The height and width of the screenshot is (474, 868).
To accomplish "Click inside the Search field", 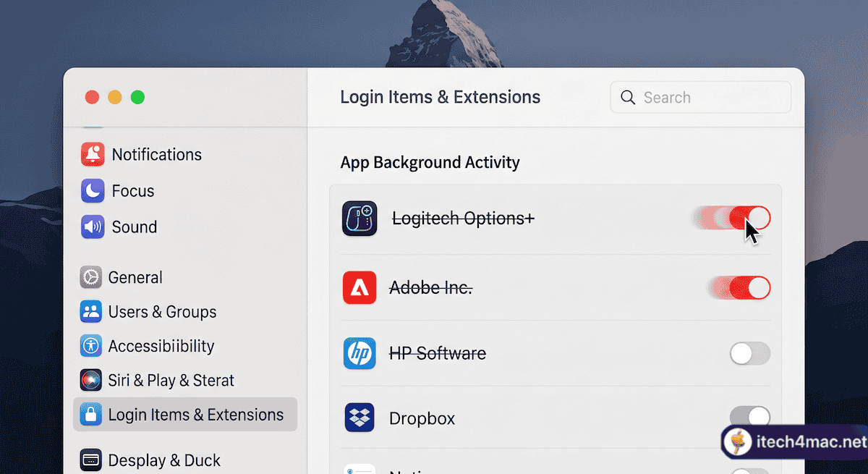I will 700,97.
